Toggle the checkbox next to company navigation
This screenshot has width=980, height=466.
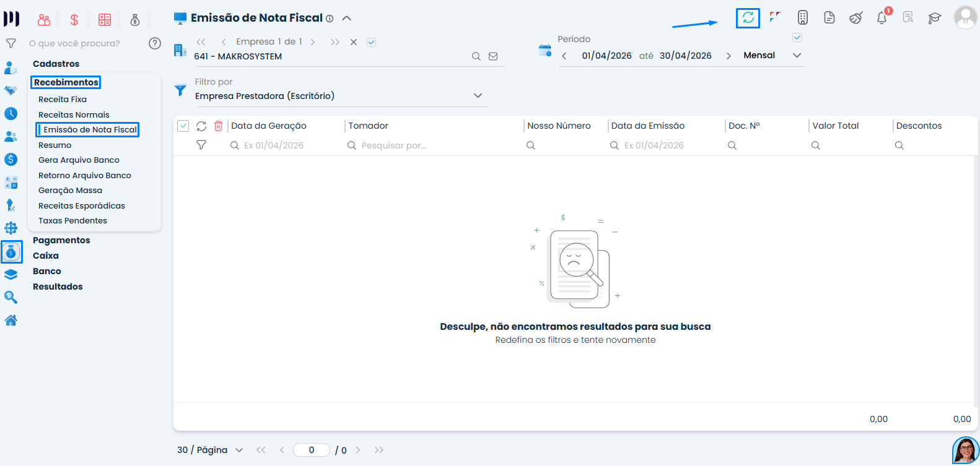pos(371,42)
